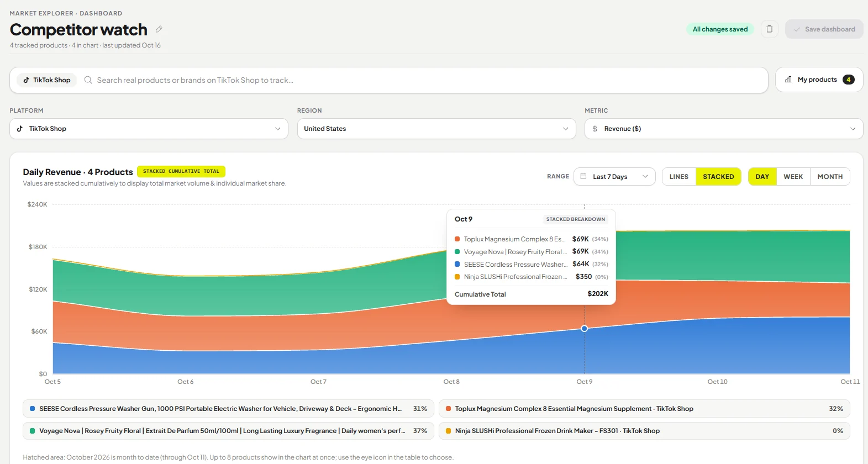The image size is (868, 464).
Task: Click the Save dashboard button
Action: coord(824,29)
